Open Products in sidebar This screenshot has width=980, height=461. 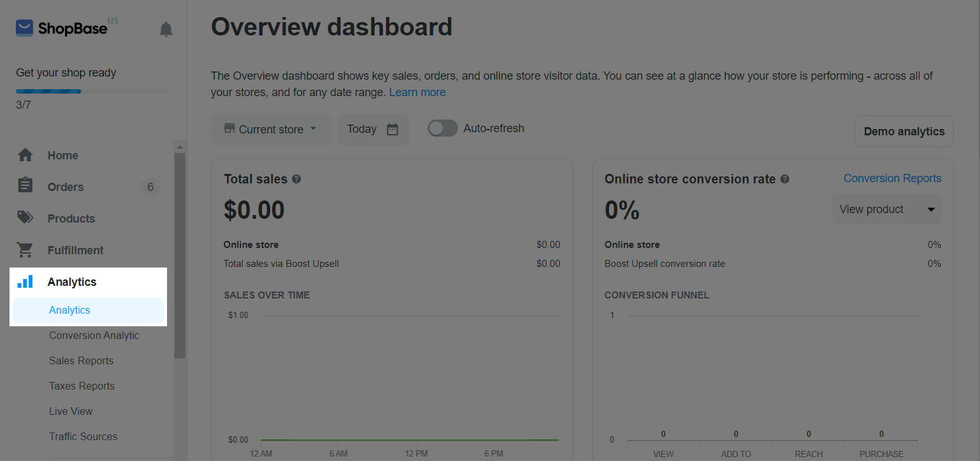tap(71, 218)
